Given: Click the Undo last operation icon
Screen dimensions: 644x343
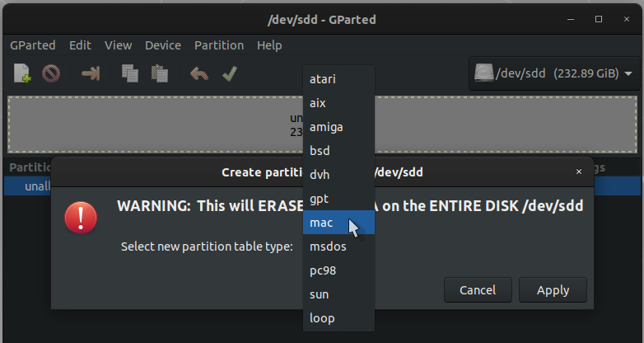Looking at the screenshot, I should click(199, 74).
